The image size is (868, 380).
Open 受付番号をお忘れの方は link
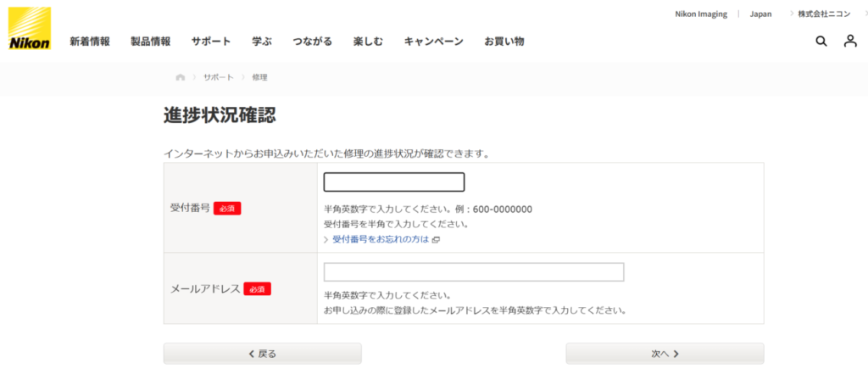point(381,240)
